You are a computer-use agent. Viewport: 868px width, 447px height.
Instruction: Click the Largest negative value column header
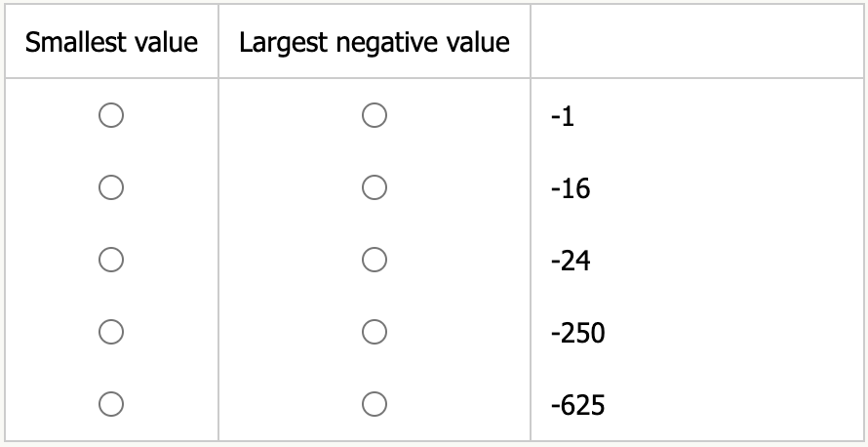375,43
